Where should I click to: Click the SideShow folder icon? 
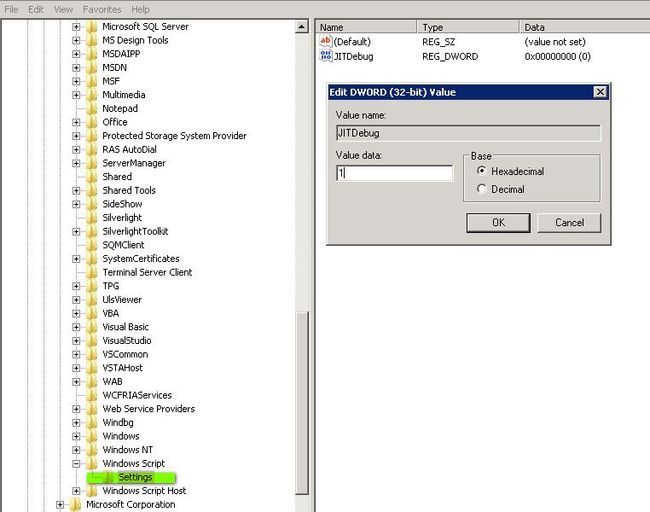(x=92, y=204)
